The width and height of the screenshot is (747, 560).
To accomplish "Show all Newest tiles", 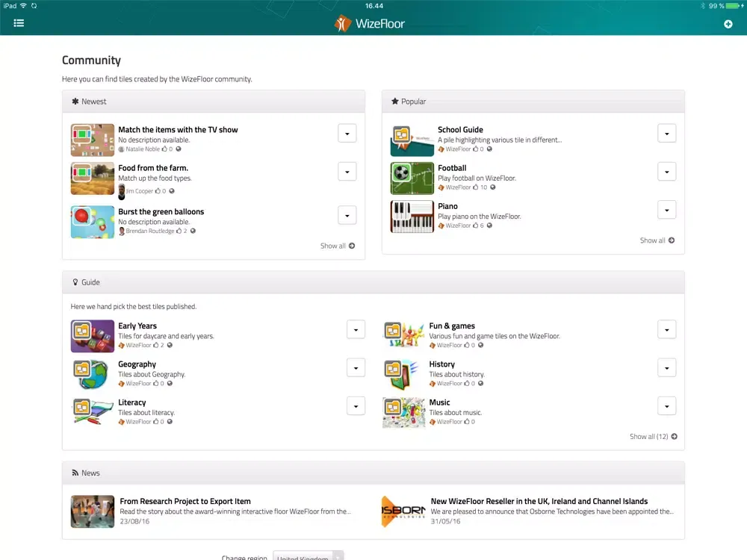I will 338,246.
